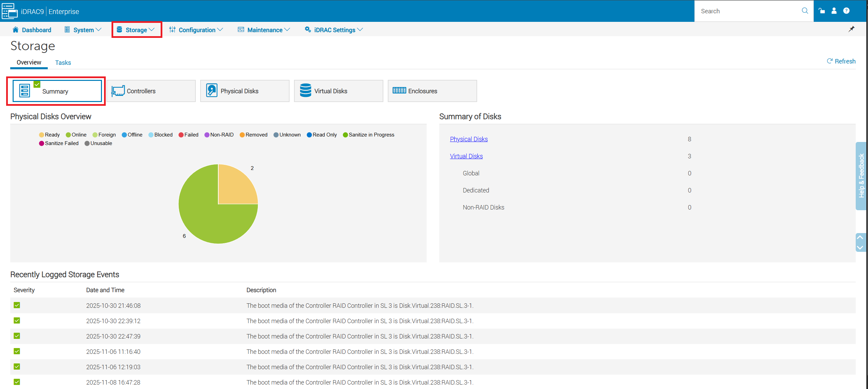Expand the Storage menu dropdown
Viewport: 868px width, 389px height.
136,30
